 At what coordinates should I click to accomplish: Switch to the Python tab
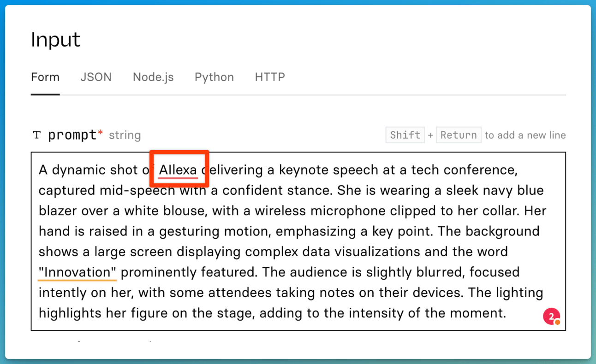(214, 77)
